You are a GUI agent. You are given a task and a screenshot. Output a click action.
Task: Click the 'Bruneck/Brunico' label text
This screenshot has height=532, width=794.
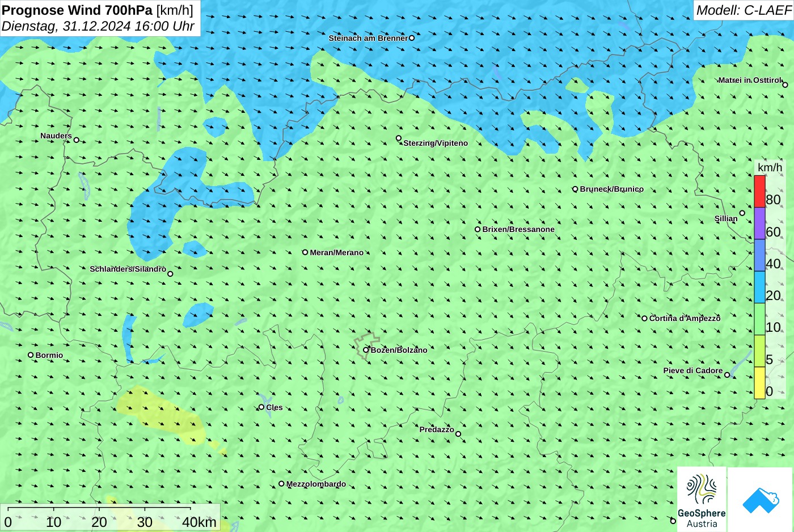pyautogui.click(x=612, y=189)
